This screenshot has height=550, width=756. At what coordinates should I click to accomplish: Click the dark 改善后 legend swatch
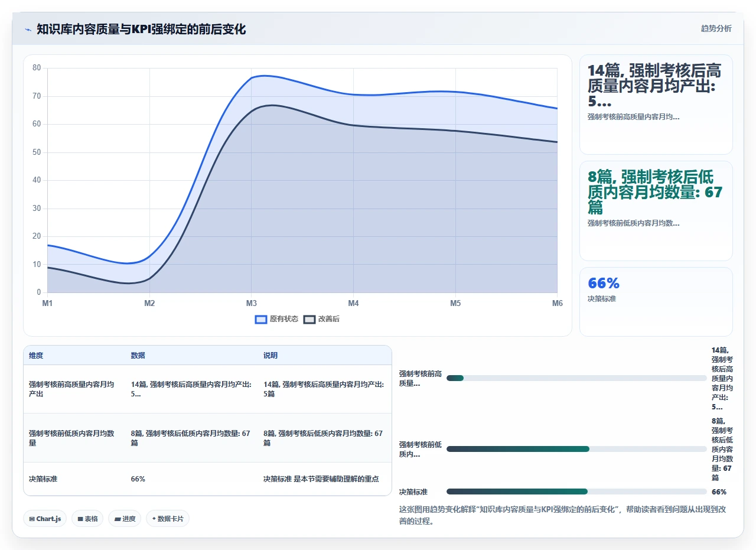[x=309, y=319]
